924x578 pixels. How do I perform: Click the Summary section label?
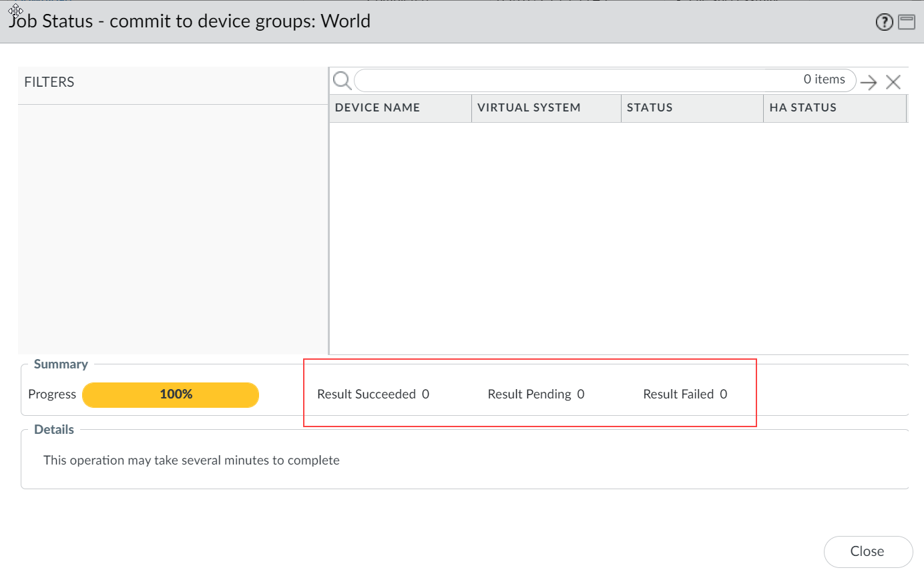pos(60,364)
